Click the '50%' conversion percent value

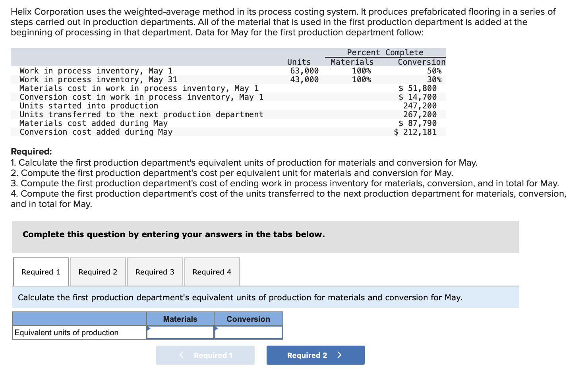tap(434, 71)
